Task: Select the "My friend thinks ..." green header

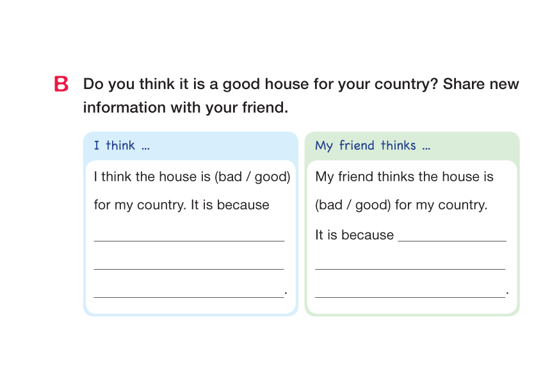Action: click(372, 146)
